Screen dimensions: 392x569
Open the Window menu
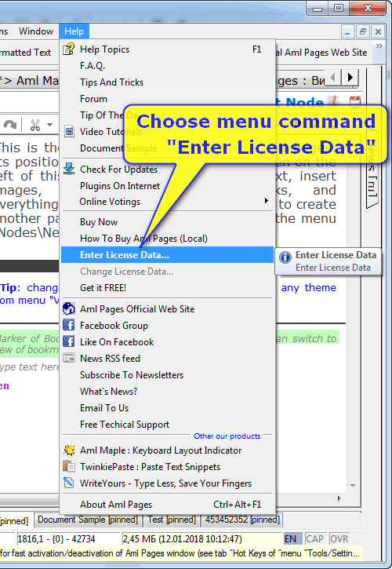click(x=36, y=31)
